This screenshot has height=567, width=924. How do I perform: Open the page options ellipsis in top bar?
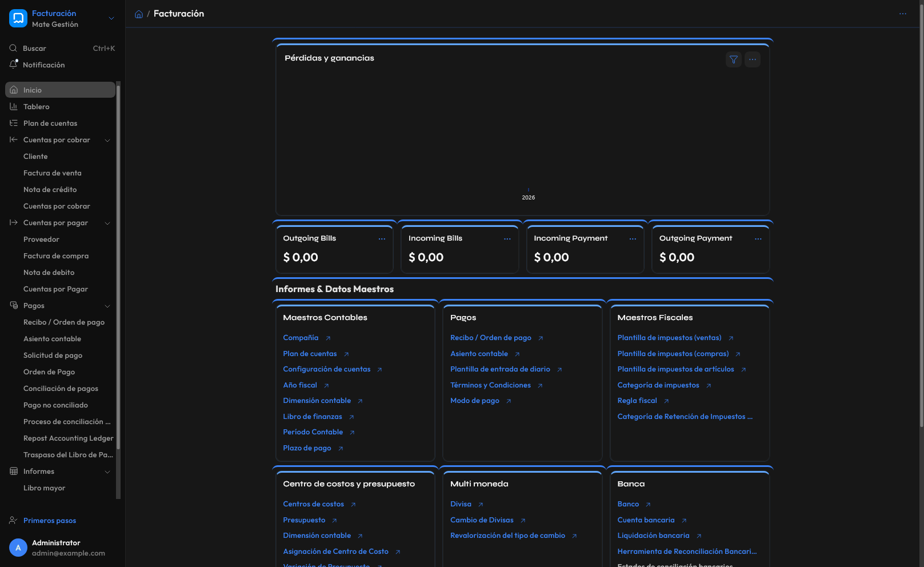(903, 14)
